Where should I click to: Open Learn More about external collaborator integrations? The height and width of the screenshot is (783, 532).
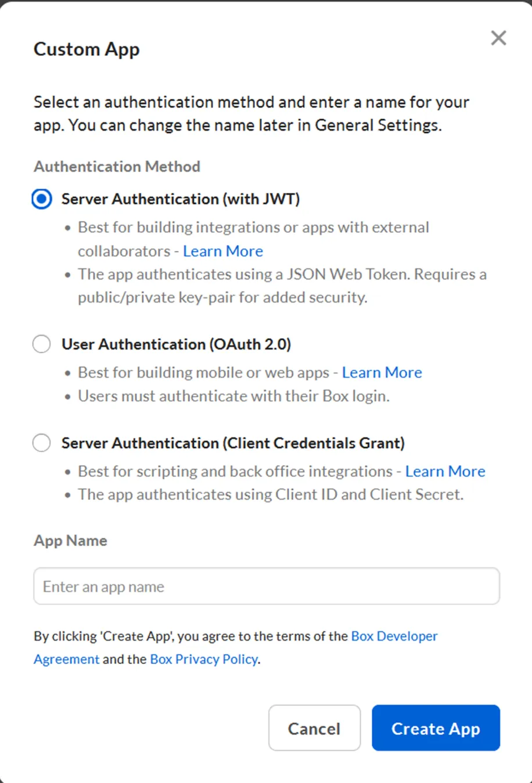223,251
